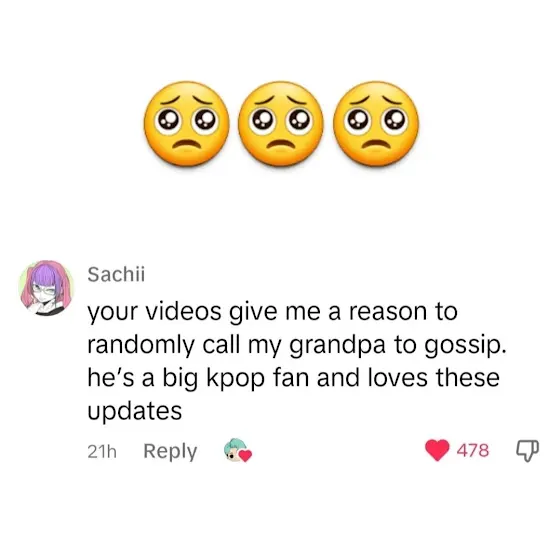560x560 pixels.
Task: Click the 21h timestamp
Action: [x=102, y=452]
